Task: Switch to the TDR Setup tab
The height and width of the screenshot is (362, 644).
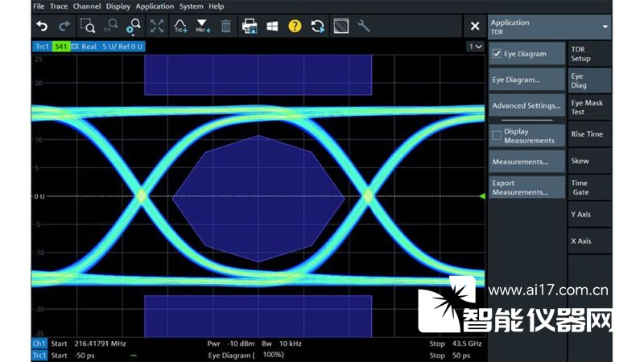Action: (589, 54)
